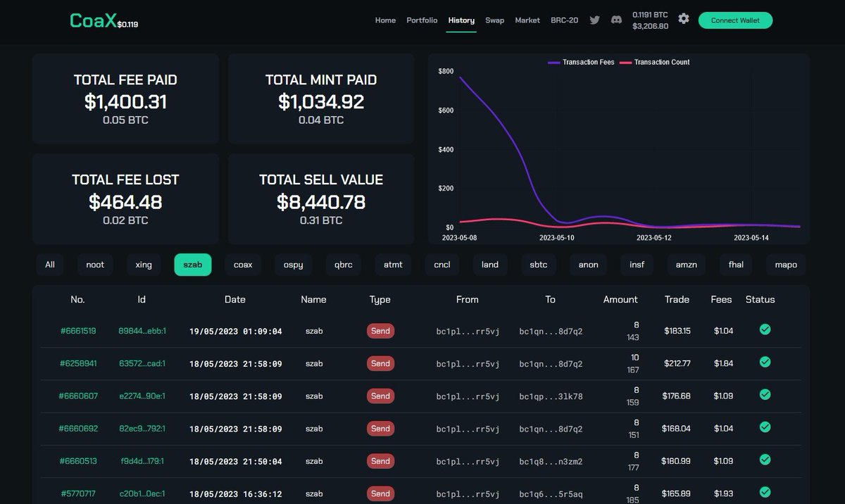Open transaction number #6661519
Viewport: 845px width, 504px height.
[77, 331]
